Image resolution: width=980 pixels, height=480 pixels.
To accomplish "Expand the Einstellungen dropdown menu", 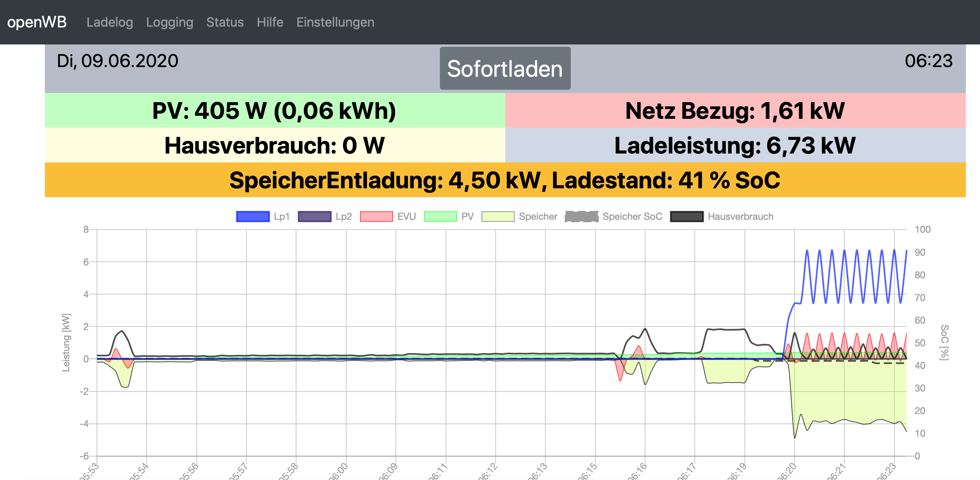I will click(335, 22).
